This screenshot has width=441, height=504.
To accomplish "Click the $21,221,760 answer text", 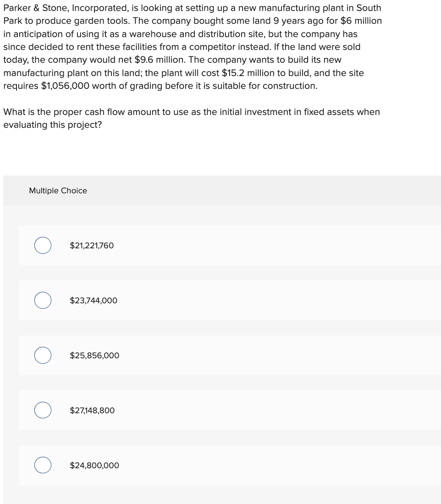I will click(x=92, y=246).
